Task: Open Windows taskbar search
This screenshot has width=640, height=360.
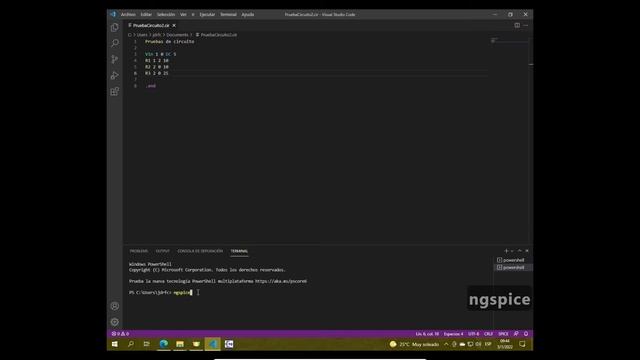Action: 131,344
